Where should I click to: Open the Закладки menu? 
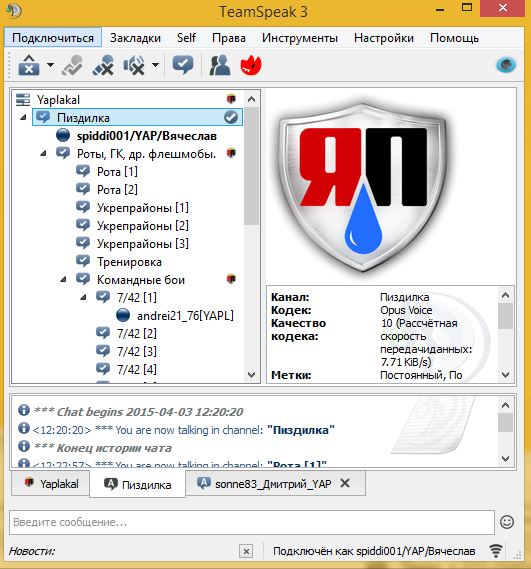(135, 38)
